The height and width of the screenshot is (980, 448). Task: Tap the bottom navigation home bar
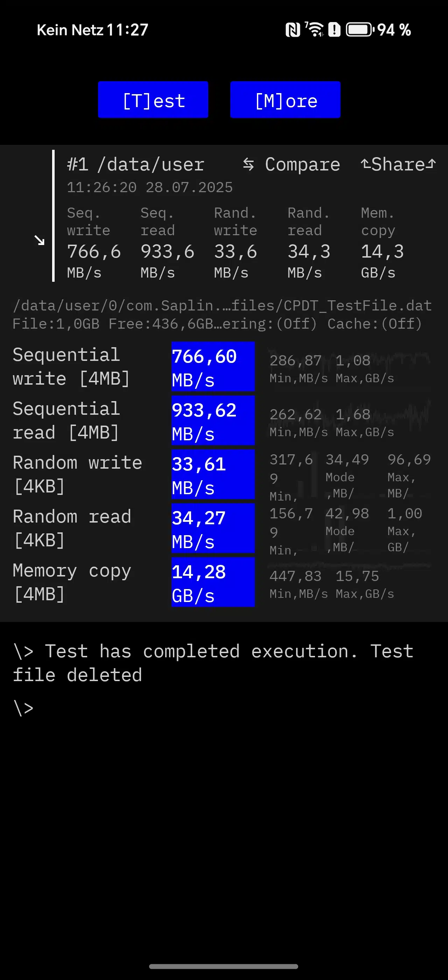click(224, 966)
